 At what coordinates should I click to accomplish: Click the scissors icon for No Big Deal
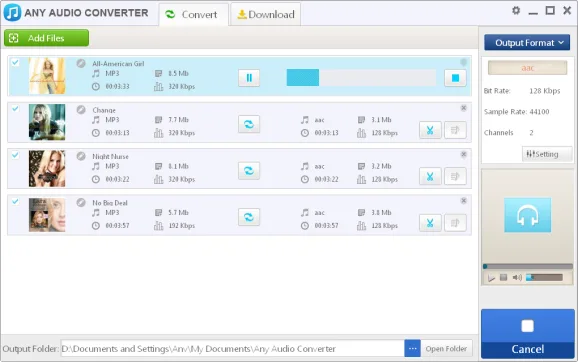[x=430, y=223]
